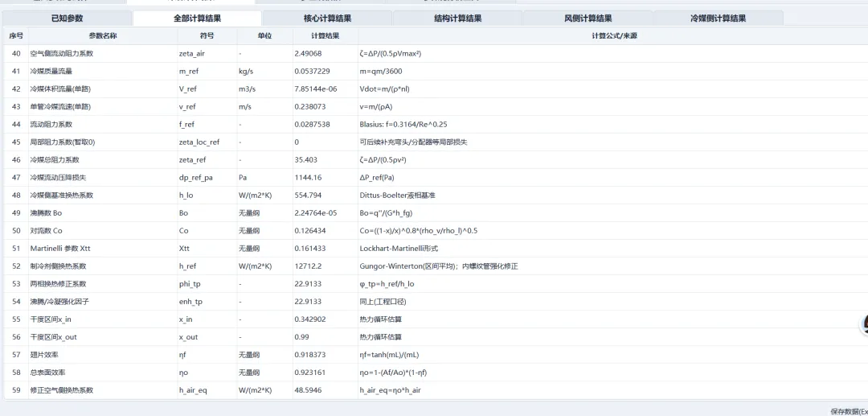Select row 总表面效率
Viewport: 868px width, 416px height.
pyautogui.click(x=435, y=373)
